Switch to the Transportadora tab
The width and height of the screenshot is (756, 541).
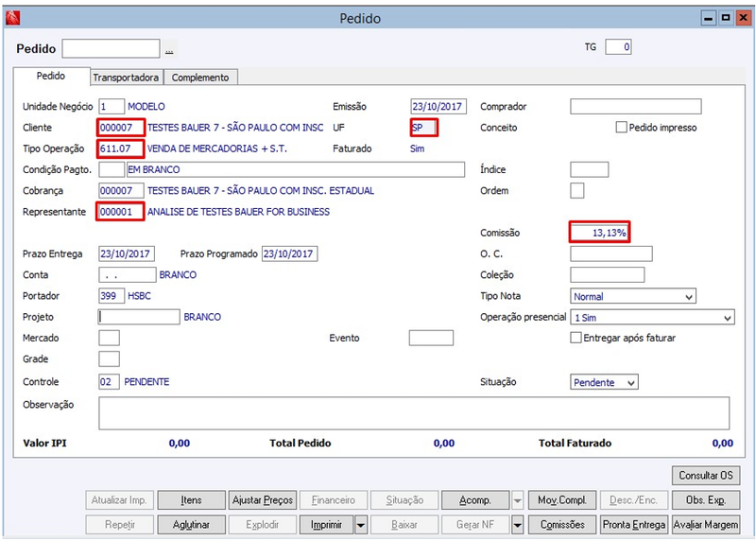pyautogui.click(x=126, y=78)
